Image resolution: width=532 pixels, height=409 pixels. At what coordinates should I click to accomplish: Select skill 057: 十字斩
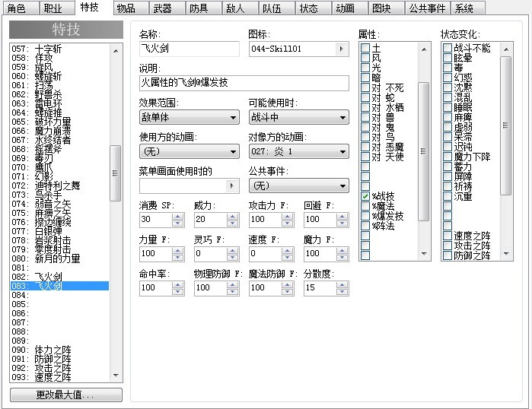59,49
